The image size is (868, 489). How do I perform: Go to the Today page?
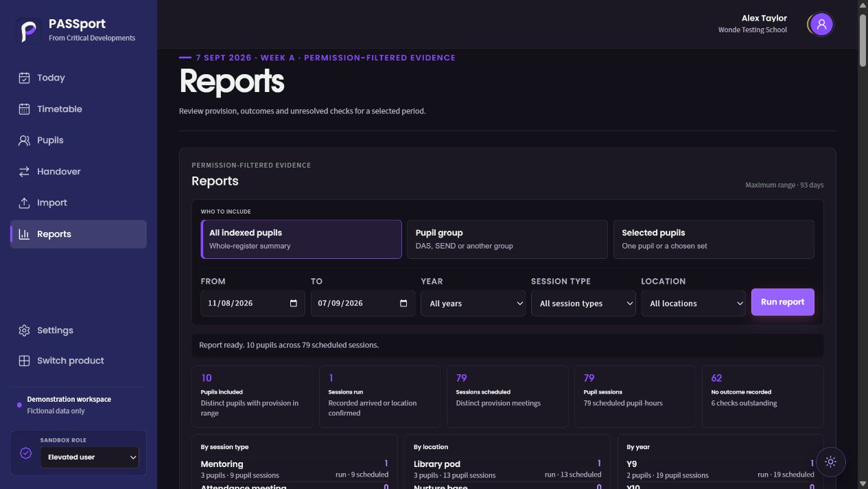78,78
